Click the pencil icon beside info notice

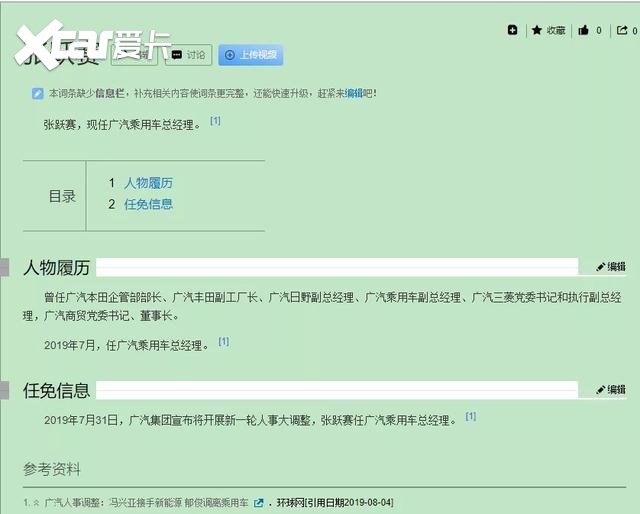(38, 94)
